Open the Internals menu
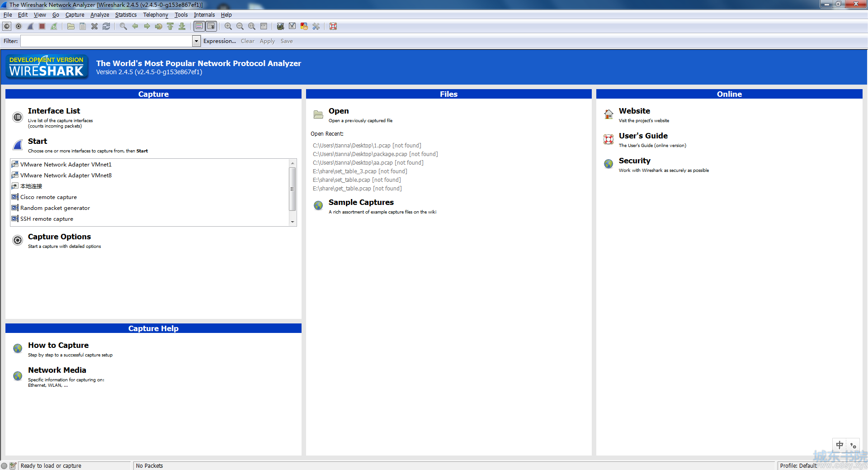Image resolution: width=868 pixels, height=470 pixels. point(204,15)
